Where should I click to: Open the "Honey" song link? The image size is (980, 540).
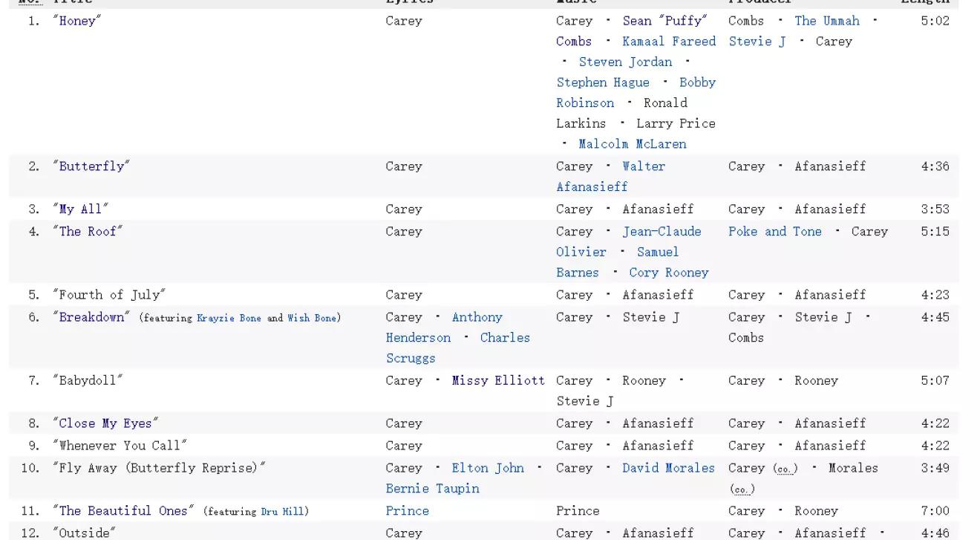pos(77,21)
